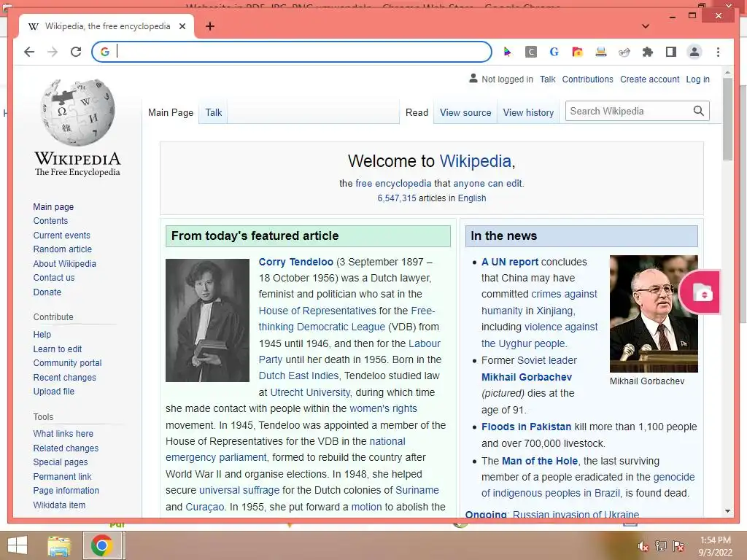Open the Floods in Pakistan link
The height and width of the screenshot is (560, 747).
[x=526, y=427]
